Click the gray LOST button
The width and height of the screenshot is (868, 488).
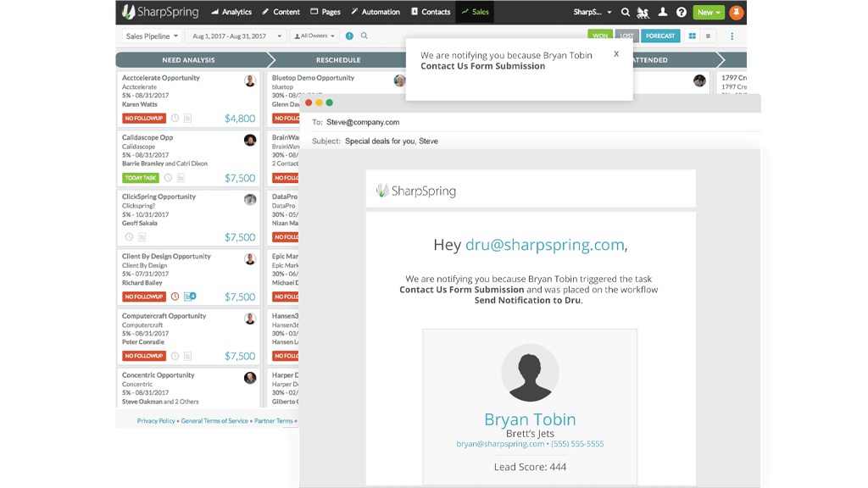626,36
